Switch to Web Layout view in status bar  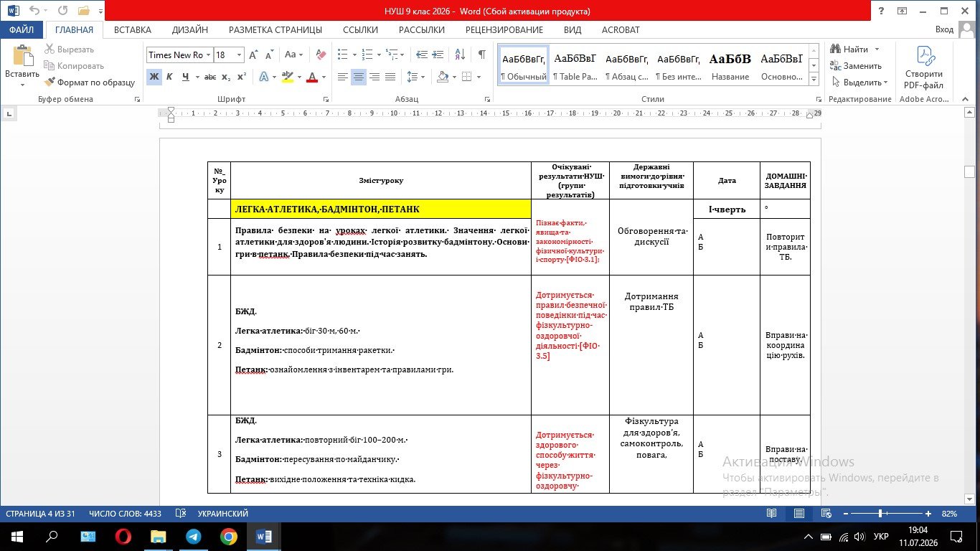[x=826, y=514]
